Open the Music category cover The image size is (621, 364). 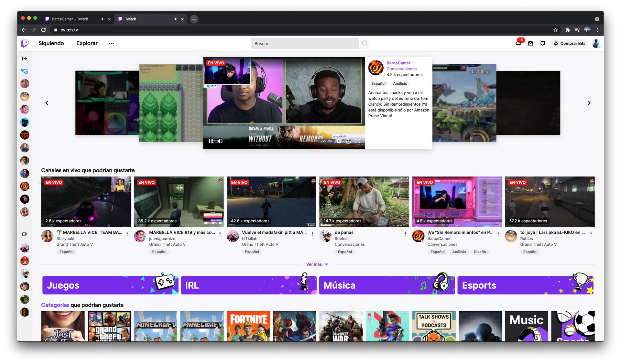point(527,326)
